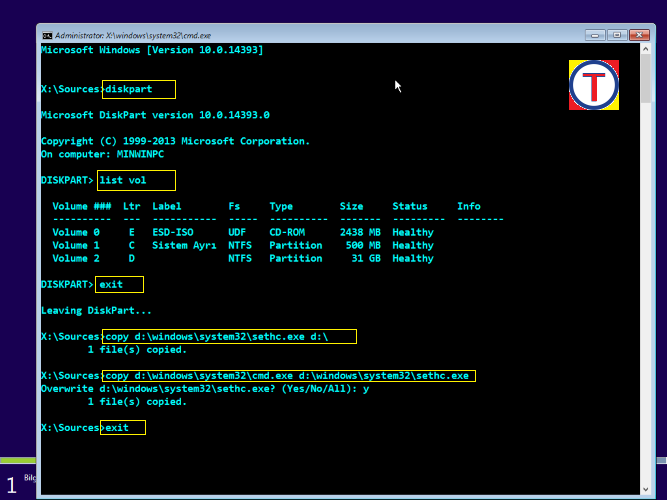Viewport: 667px width, 500px height.
Task: Click the '500 MB' size cell
Action: pyautogui.click(x=363, y=246)
